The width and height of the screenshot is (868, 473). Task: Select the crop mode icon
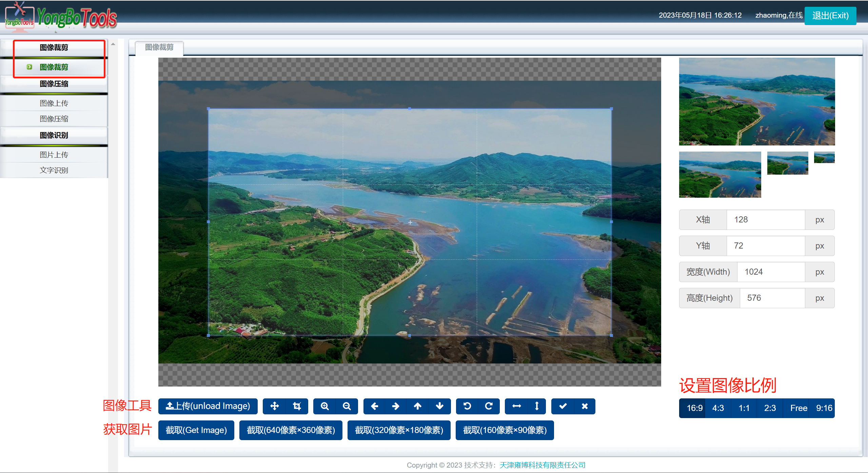click(297, 406)
